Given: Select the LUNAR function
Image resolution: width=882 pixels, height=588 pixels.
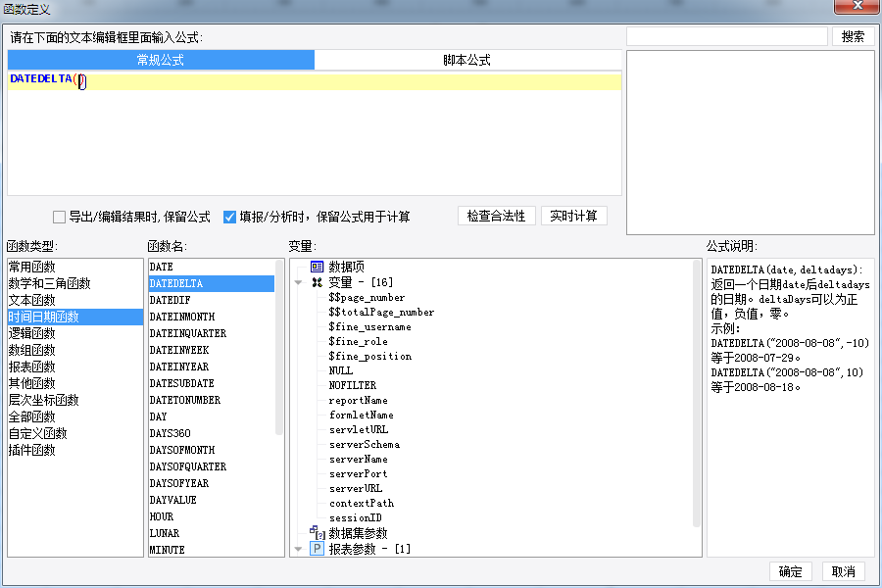Looking at the screenshot, I should coord(212,533).
